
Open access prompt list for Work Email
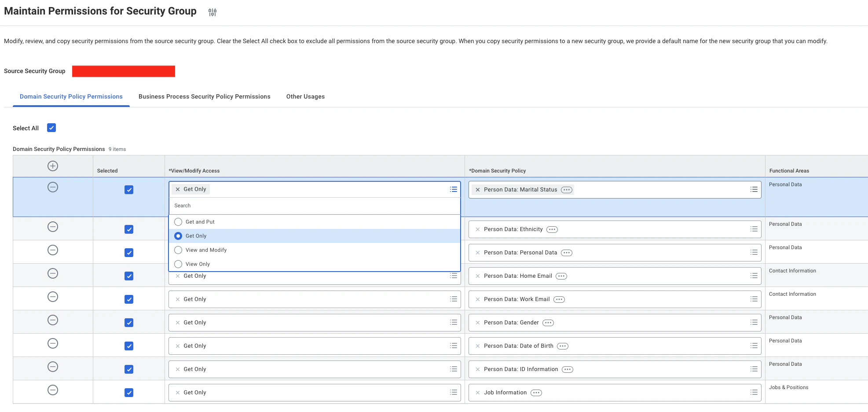[x=454, y=299]
